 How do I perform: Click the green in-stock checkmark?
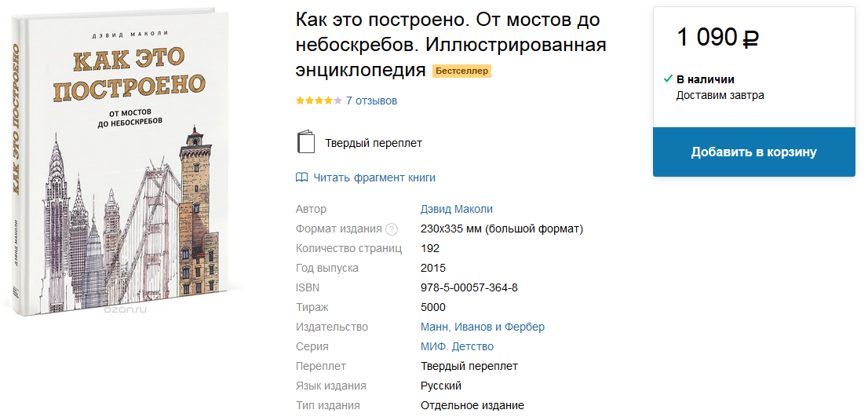tap(668, 79)
